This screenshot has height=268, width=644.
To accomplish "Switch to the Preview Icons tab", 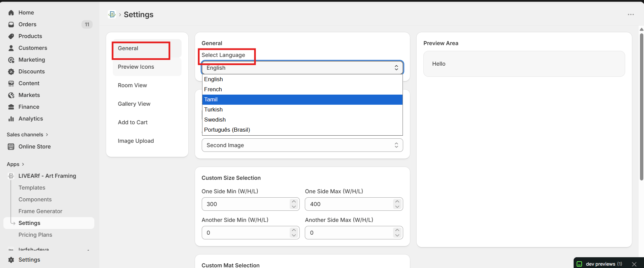I will pos(147,67).
